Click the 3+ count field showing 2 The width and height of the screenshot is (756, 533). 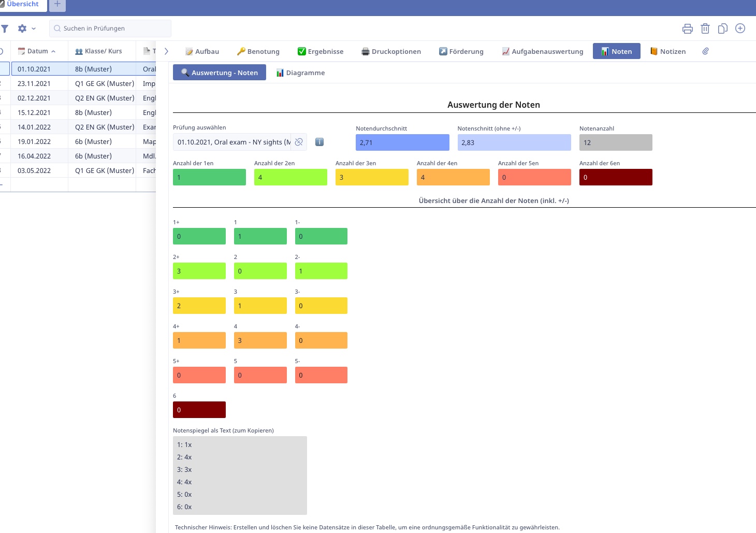coord(199,306)
